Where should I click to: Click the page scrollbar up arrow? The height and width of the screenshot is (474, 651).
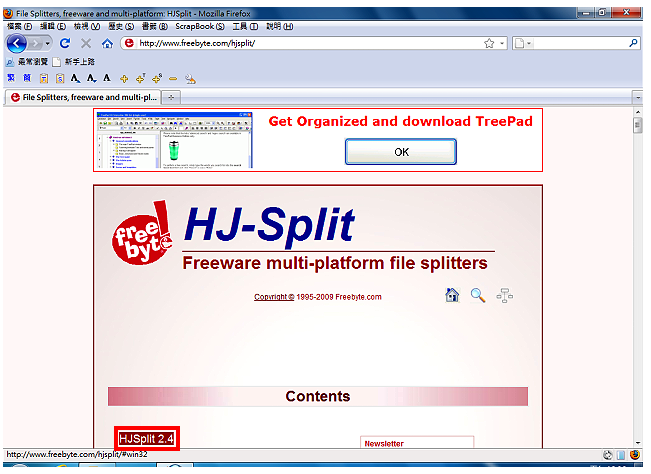[638, 112]
